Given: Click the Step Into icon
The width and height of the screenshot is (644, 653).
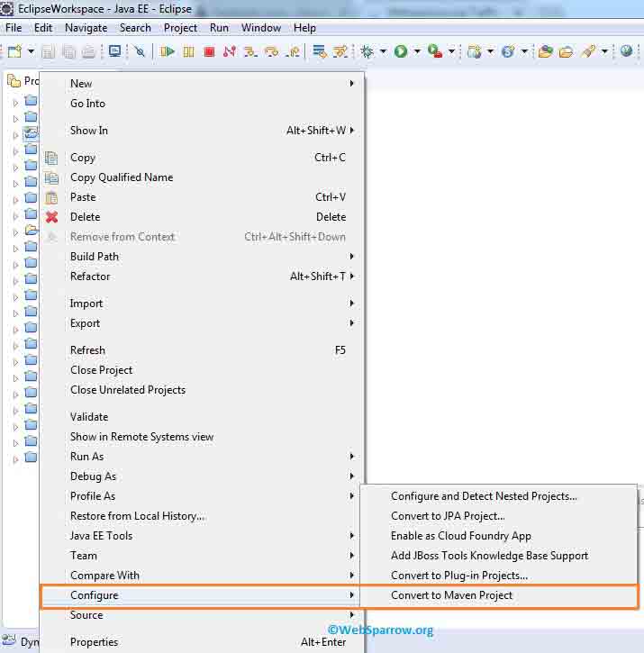Looking at the screenshot, I should coord(250,51).
